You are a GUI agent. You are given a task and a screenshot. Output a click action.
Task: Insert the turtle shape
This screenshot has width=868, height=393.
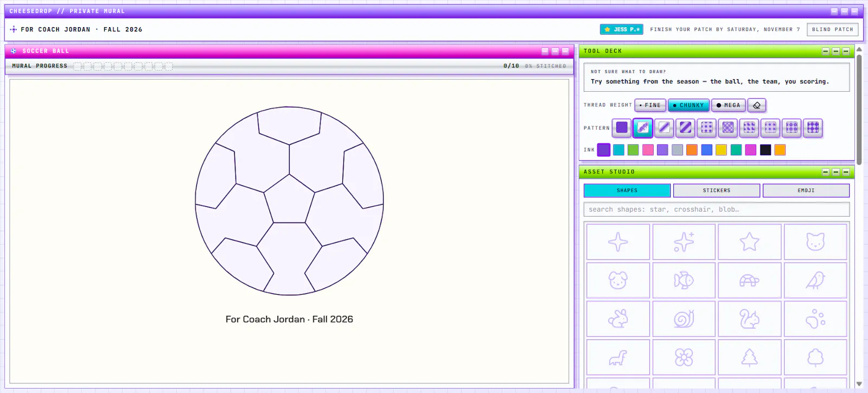click(750, 281)
